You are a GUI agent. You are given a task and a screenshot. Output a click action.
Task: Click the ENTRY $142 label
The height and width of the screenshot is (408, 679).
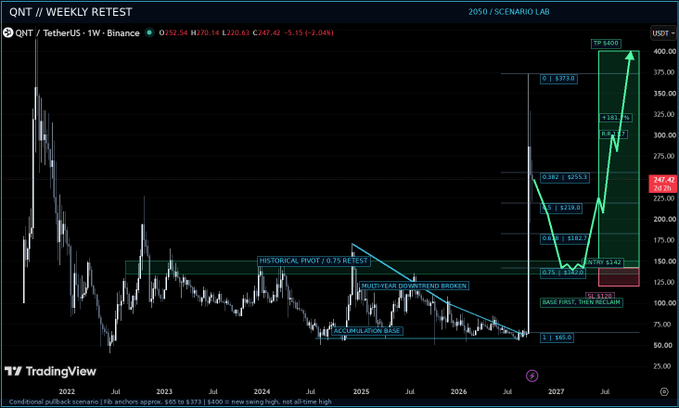(x=604, y=262)
